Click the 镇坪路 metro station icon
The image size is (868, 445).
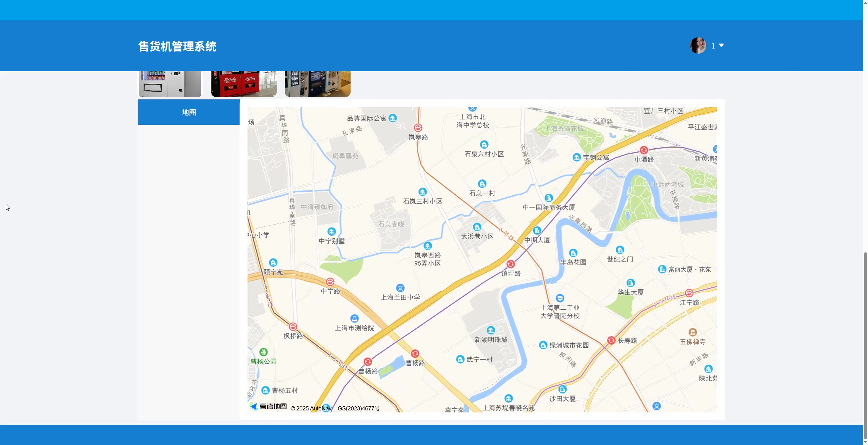(x=511, y=264)
